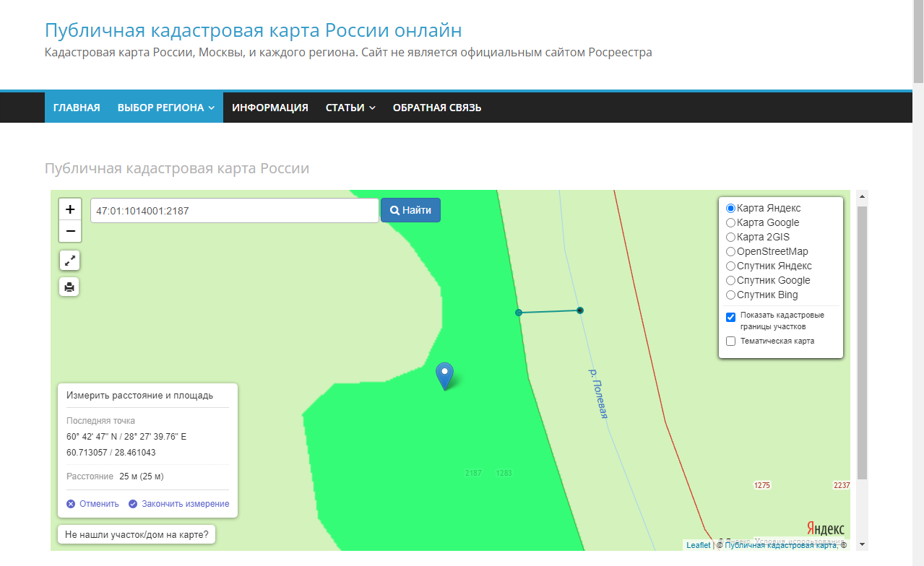Click decimal coordinates 60.713057 / 28.461043

pyautogui.click(x=111, y=453)
